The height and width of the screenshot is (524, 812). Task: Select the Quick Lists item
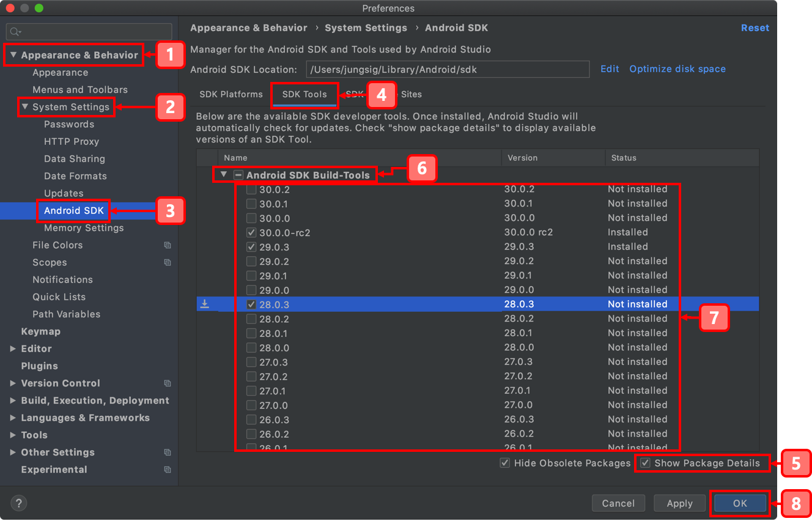pyautogui.click(x=59, y=297)
